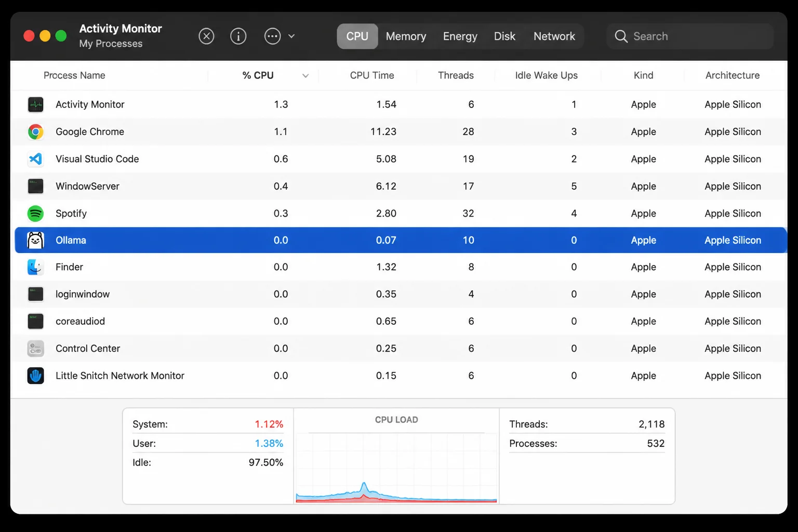This screenshot has height=532, width=798.
Task: Click total Threads 2,118 value
Action: [x=651, y=424]
